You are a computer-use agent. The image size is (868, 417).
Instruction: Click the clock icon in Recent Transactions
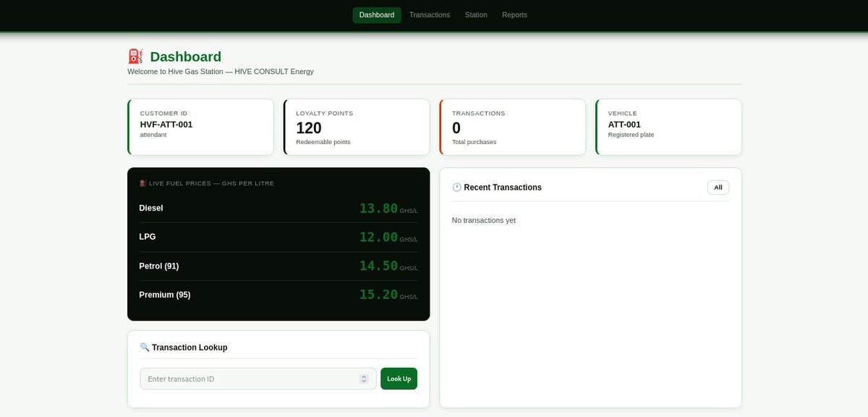tap(456, 188)
